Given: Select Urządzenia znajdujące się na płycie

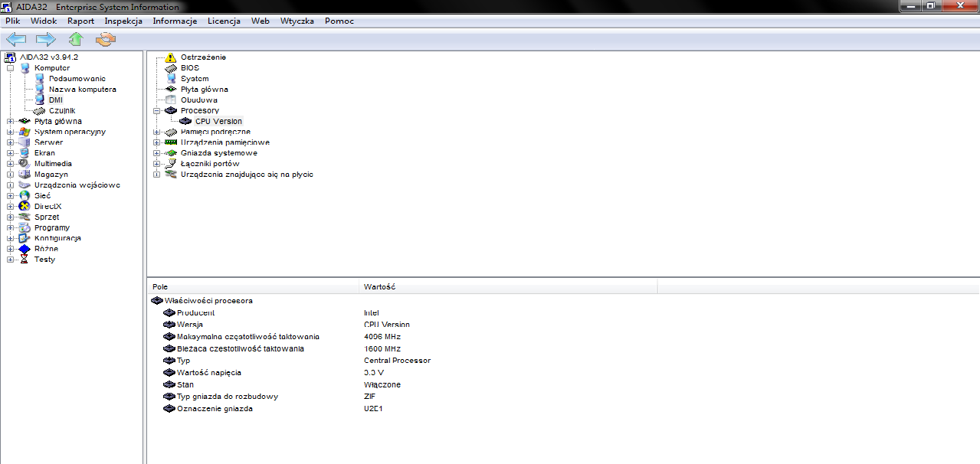Looking at the screenshot, I should (247, 175).
